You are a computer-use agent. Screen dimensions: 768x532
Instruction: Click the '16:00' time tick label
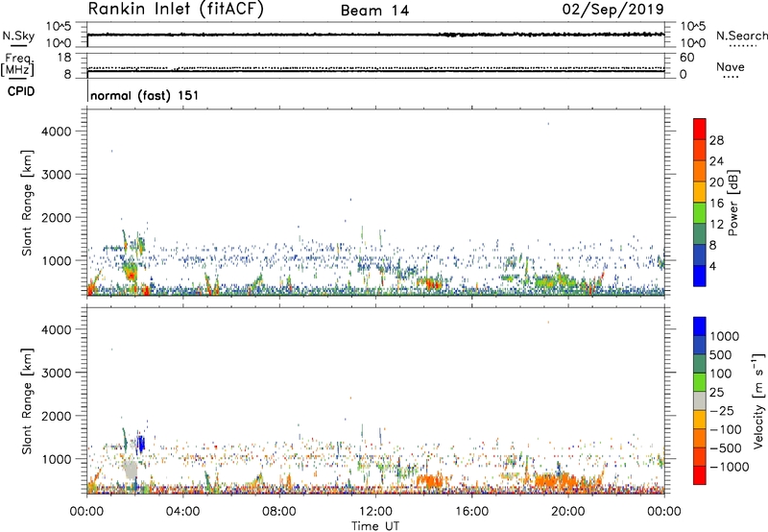tap(471, 512)
